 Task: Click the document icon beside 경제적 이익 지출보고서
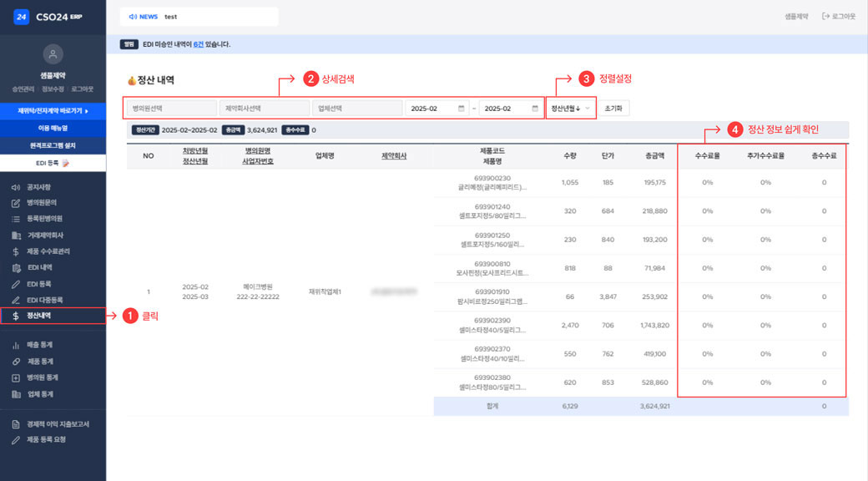coord(16,424)
